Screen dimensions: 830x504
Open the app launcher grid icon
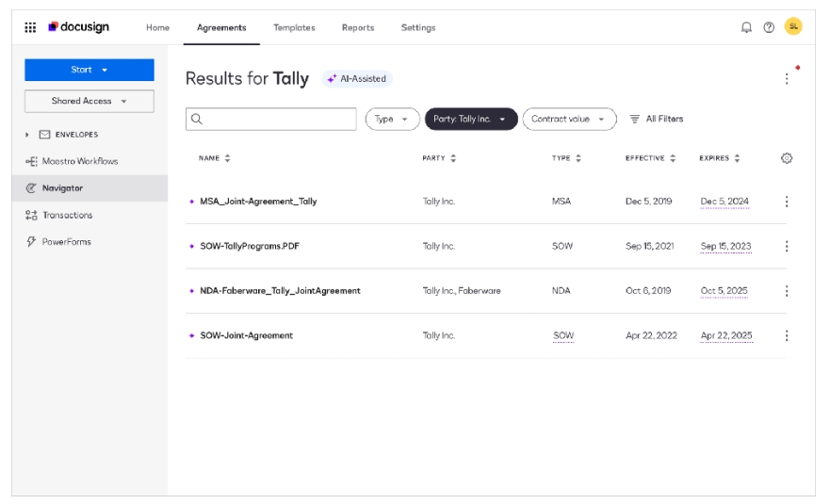click(29, 27)
